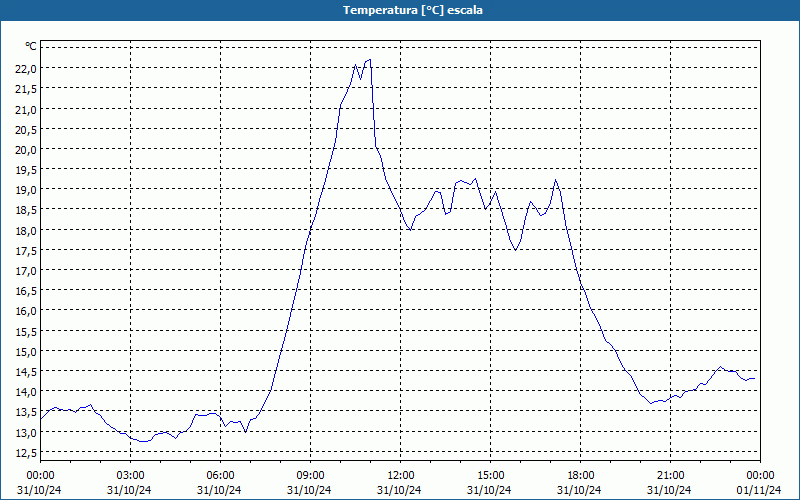The width and height of the screenshot is (800, 500).
Task: Select the '06:00' time label
Action: point(220,476)
